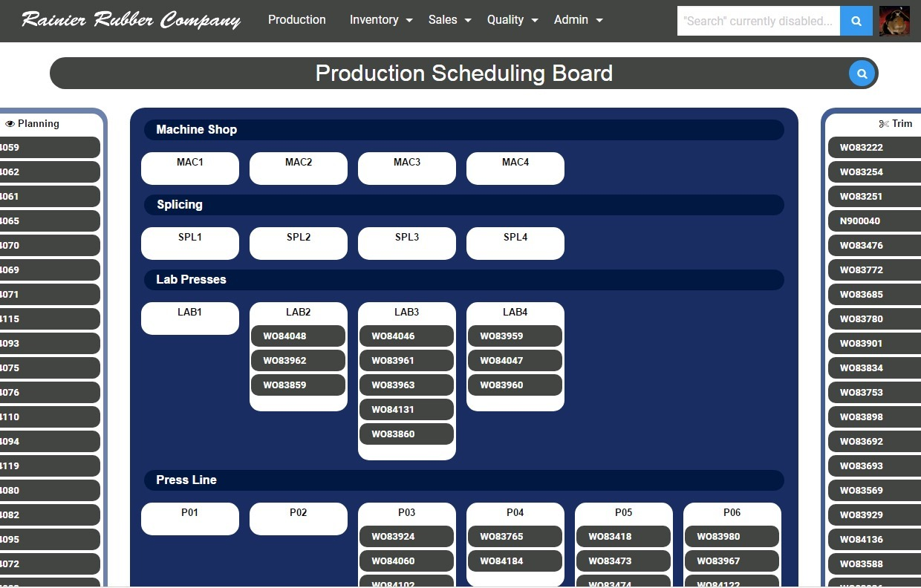Viewport: 921px width, 588px height.
Task: Select the Press Line section header
Action: [x=464, y=480]
